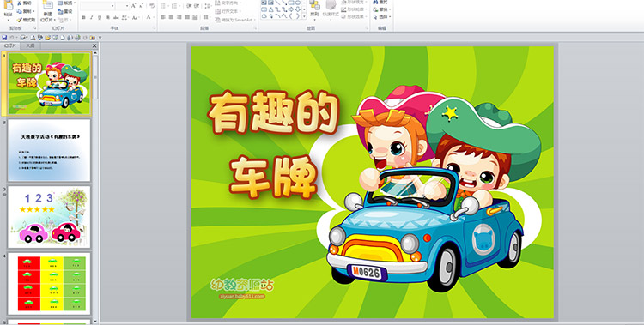
Task: Open the font color dropdown arrow
Action: coord(153,17)
